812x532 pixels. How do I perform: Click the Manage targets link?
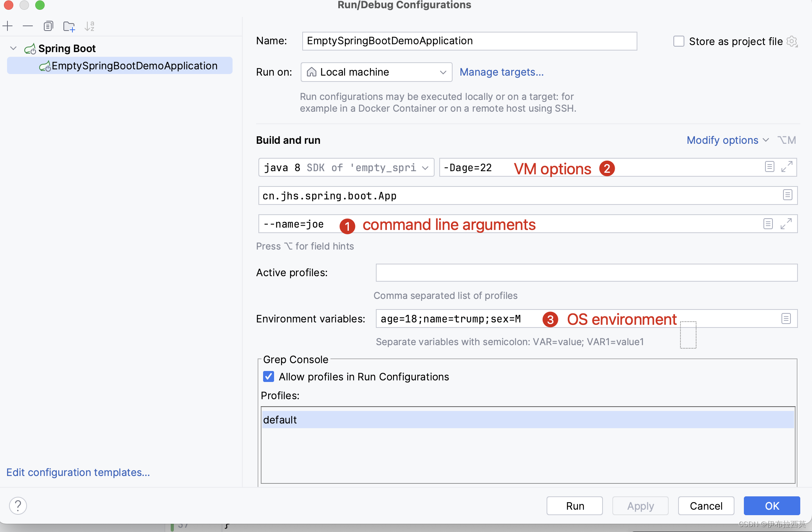[x=502, y=72]
